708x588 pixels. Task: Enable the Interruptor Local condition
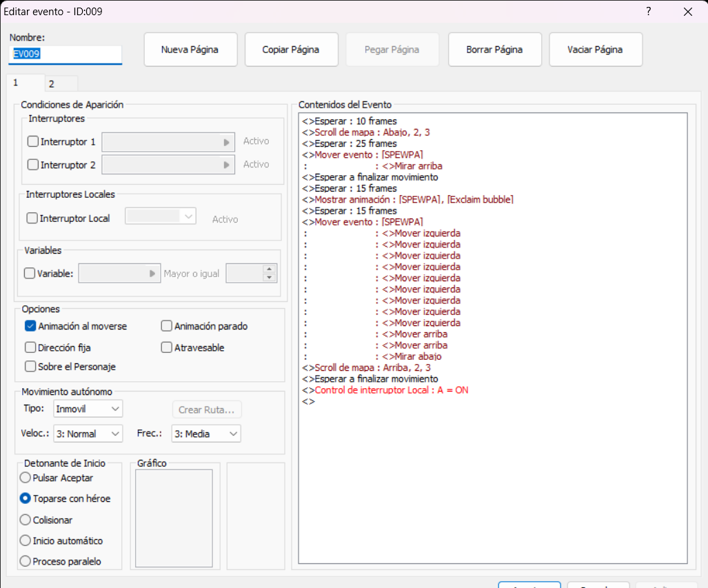coord(30,217)
